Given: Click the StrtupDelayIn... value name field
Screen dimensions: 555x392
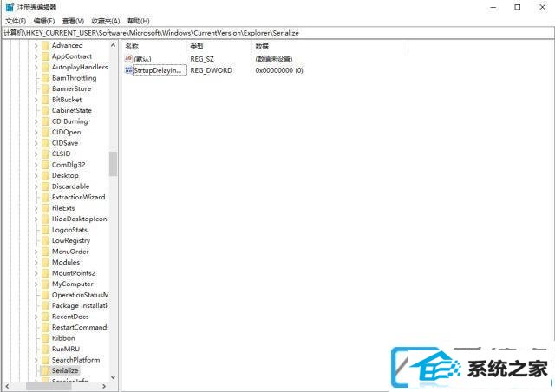Looking at the screenshot, I should 160,70.
